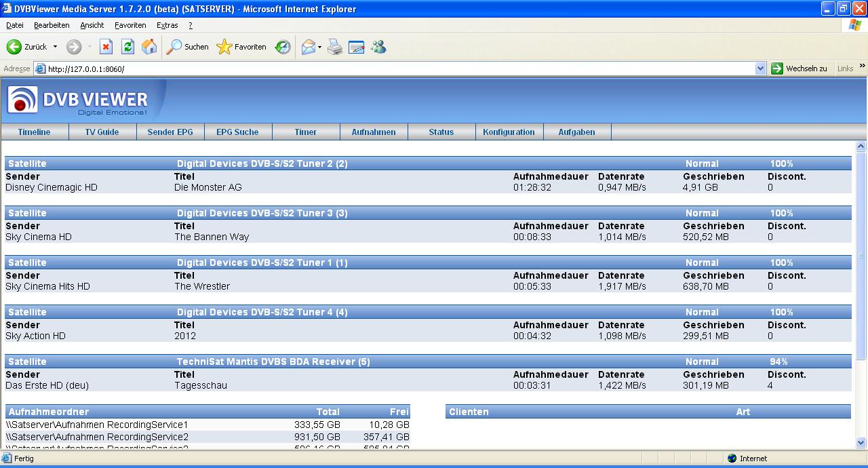868x468 pixels.
Task: Open the History clock icon
Action: point(283,47)
